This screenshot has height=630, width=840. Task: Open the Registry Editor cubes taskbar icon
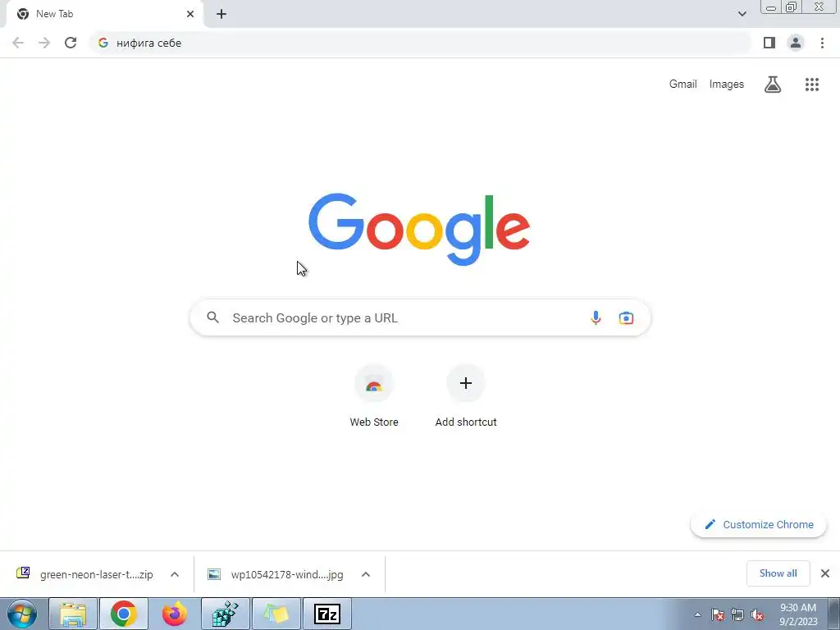point(225,614)
